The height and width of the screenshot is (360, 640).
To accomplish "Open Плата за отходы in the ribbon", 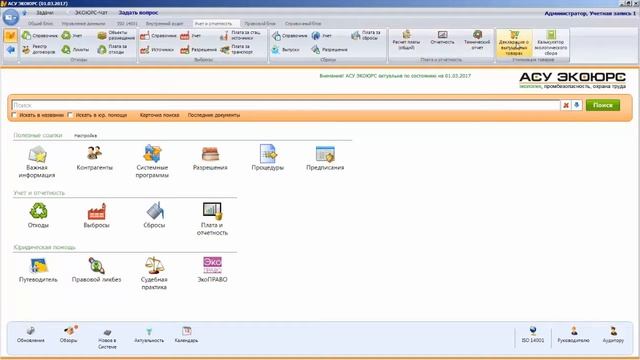I will [x=113, y=50].
